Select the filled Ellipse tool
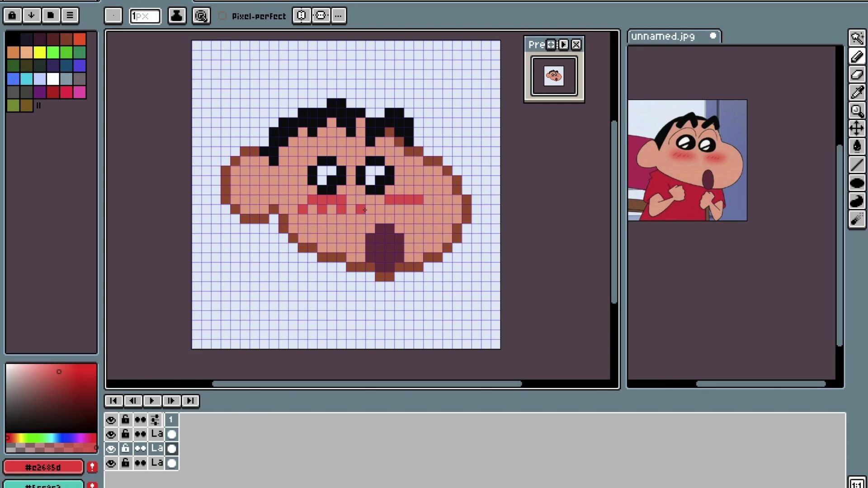868x488 pixels. [857, 183]
